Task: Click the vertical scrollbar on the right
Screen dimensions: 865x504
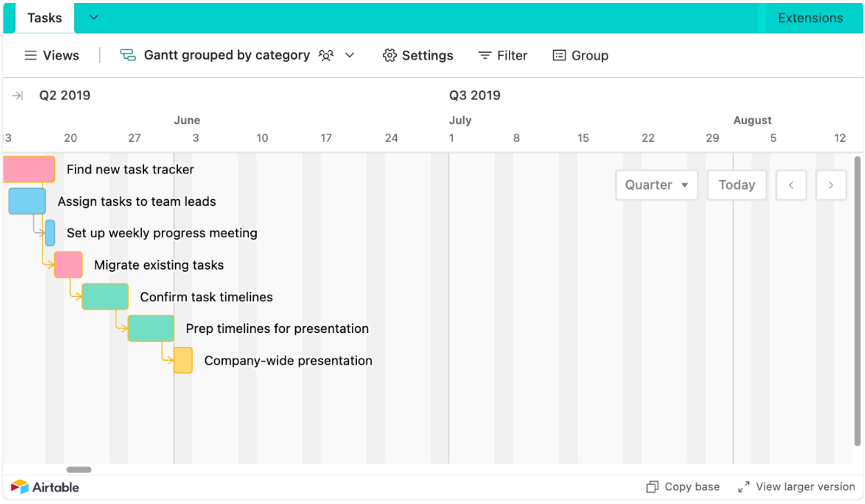Action: click(x=857, y=301)
